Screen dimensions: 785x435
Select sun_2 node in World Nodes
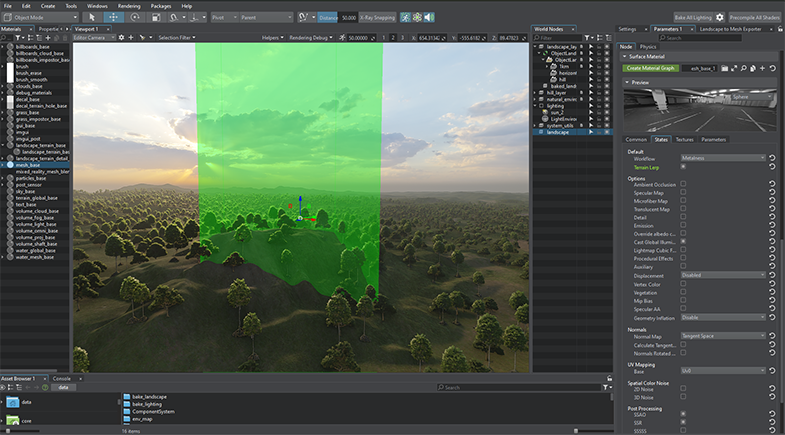(557, 113)
